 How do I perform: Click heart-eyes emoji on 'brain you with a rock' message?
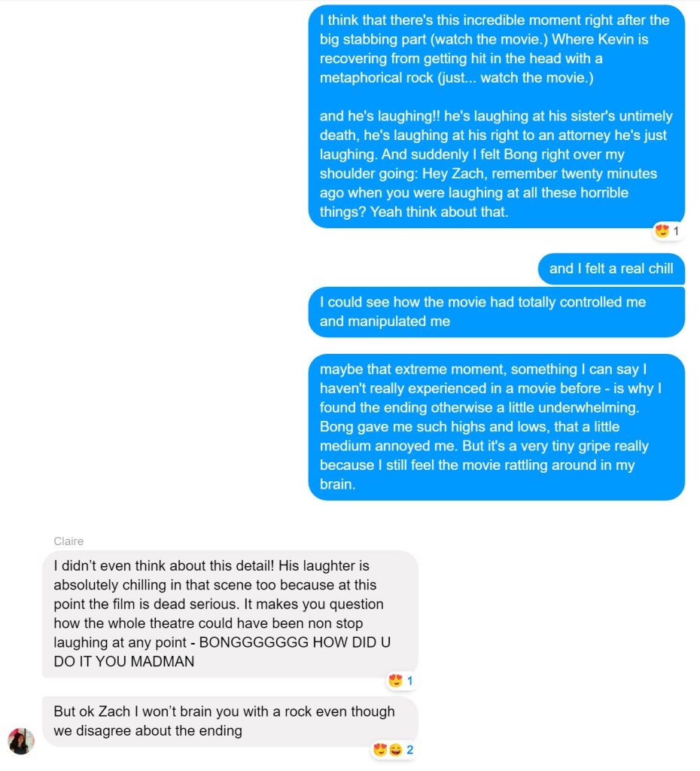pos(380,749)
